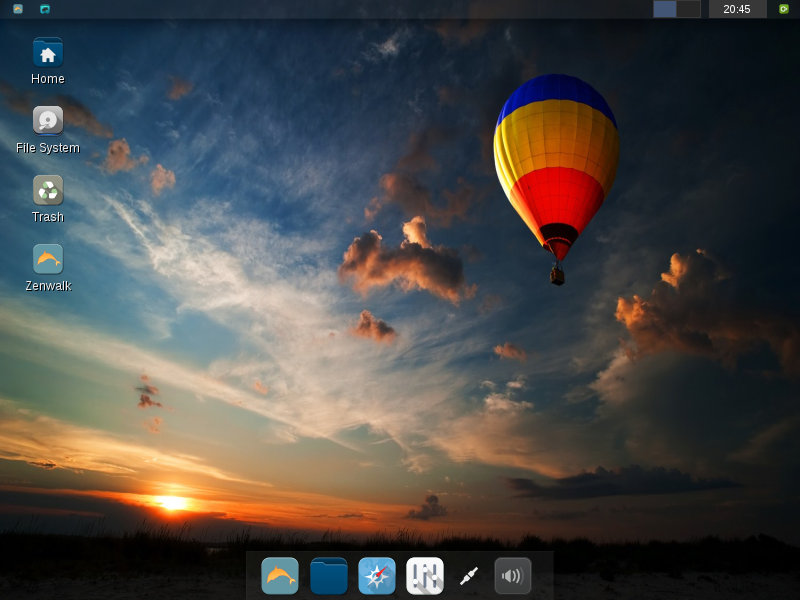Click the "File System" text label
Image resolution: width=800 pixels, height=600 pixels.
[x=48, y=148]
